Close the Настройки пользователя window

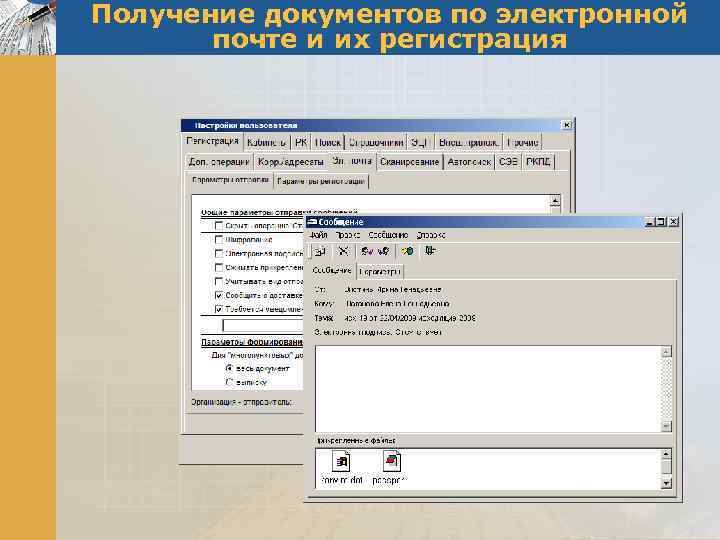(567, 125)
